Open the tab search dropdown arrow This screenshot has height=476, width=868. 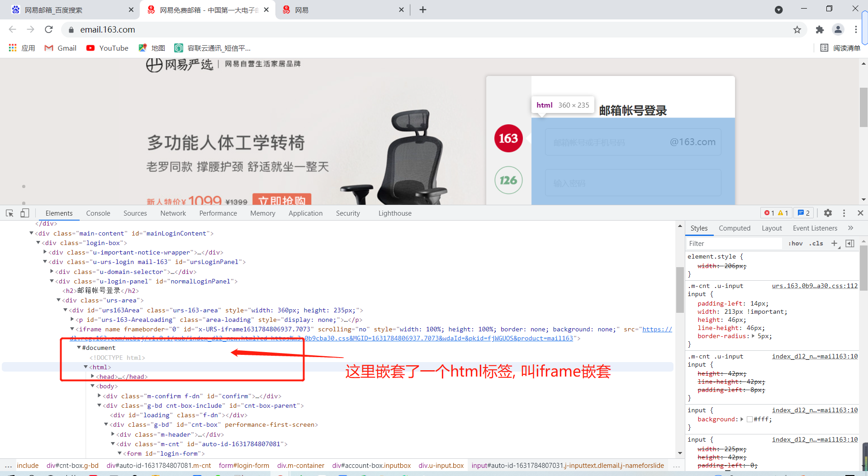pyautogui.click(x=778, y=9)
